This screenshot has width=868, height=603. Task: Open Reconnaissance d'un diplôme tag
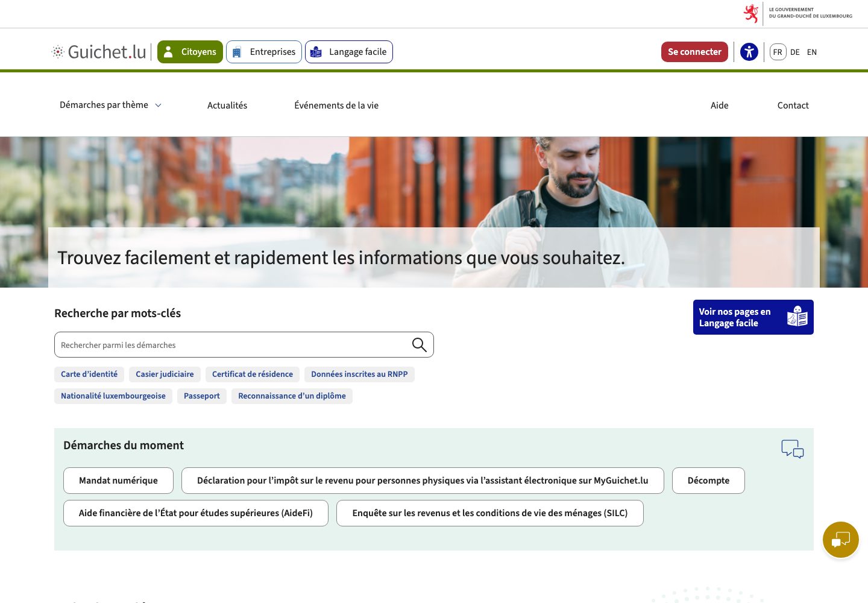[292, 396]
